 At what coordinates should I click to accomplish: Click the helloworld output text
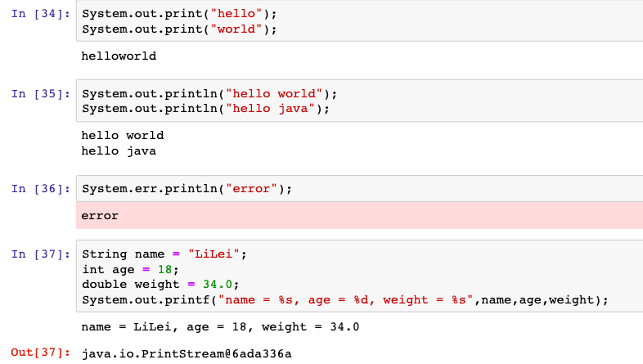(x=119, y=56)
